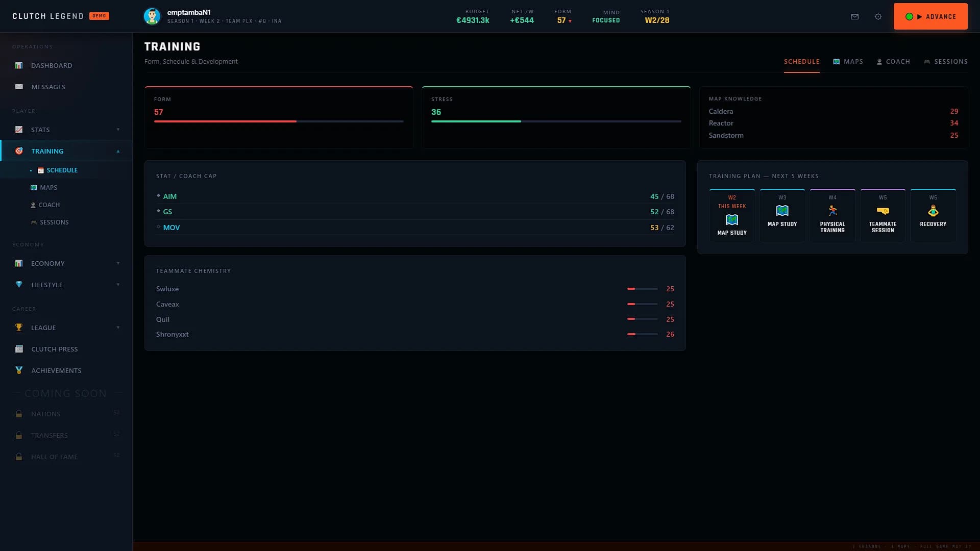Select the MOV stat row
This screenshot has width=980, height=551.
(x=415, y=228)
